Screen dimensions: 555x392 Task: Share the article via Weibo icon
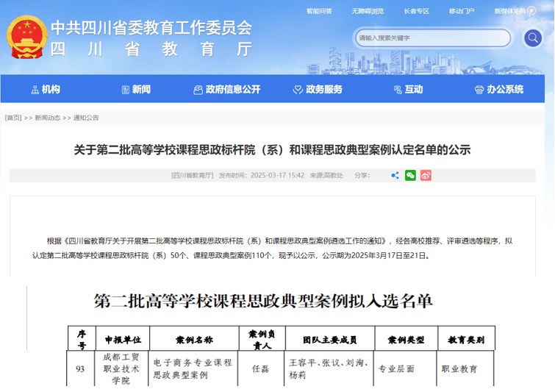[426, 175]
